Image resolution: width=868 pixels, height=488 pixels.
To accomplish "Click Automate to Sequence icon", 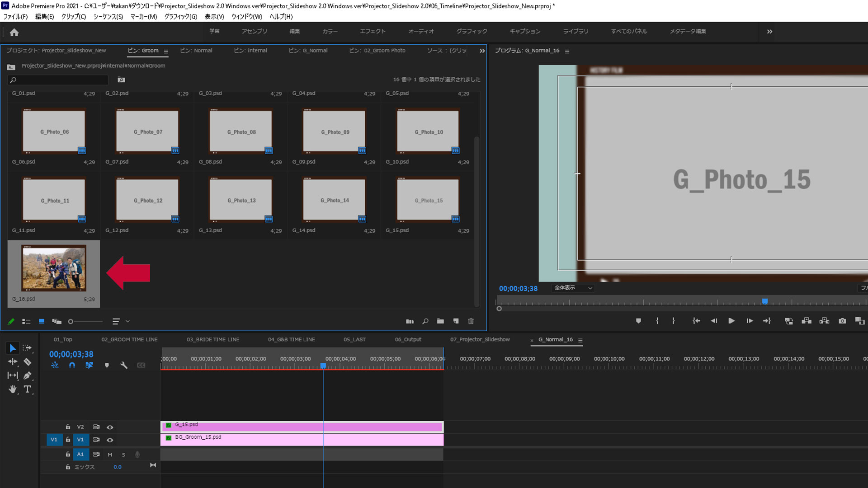I will click(x=410, y=321).
